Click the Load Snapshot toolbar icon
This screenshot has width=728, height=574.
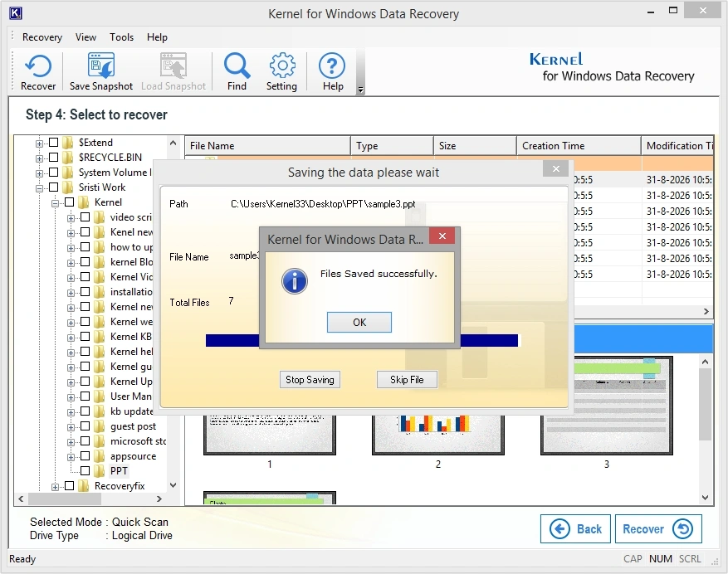click(x=173, y=72)
